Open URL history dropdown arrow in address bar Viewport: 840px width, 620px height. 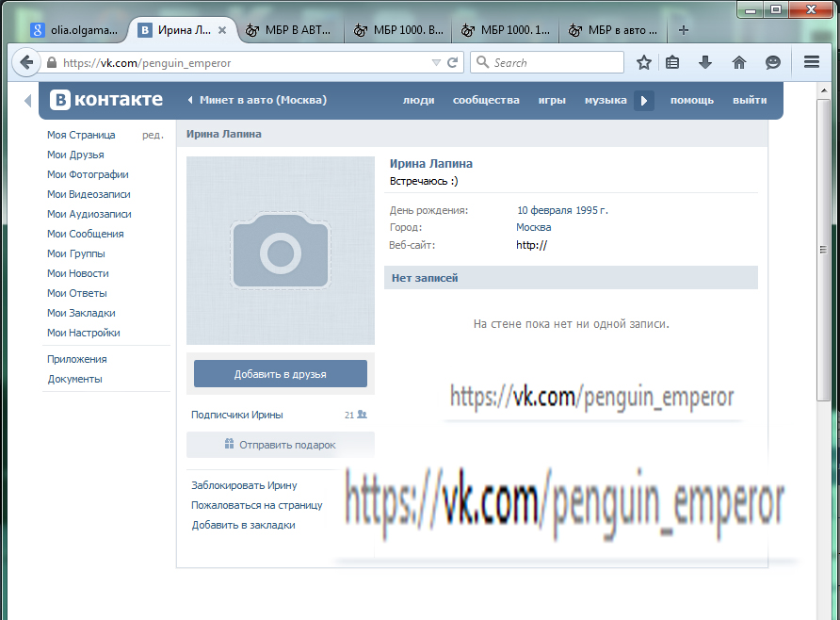(x=436, y=63)
